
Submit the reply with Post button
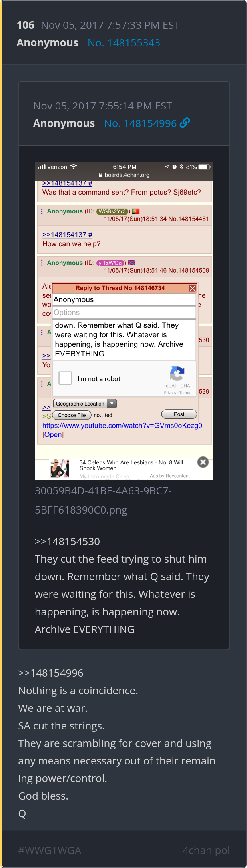179,414
